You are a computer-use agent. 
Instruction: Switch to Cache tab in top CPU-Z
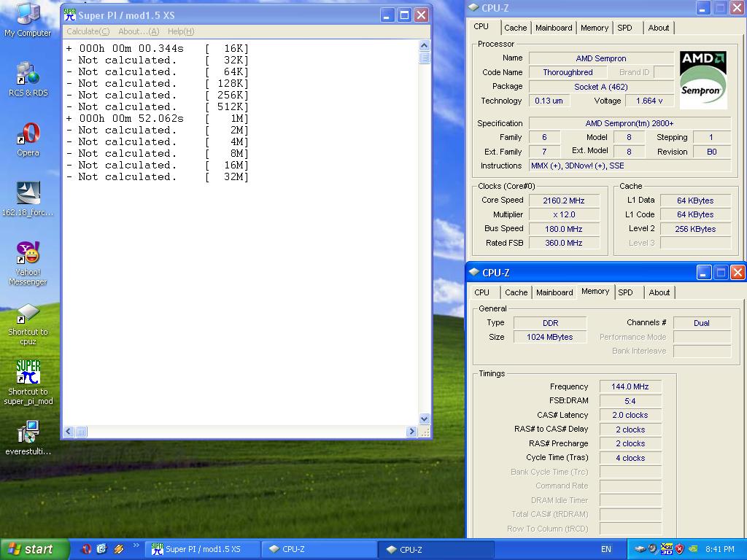(516, 28)
